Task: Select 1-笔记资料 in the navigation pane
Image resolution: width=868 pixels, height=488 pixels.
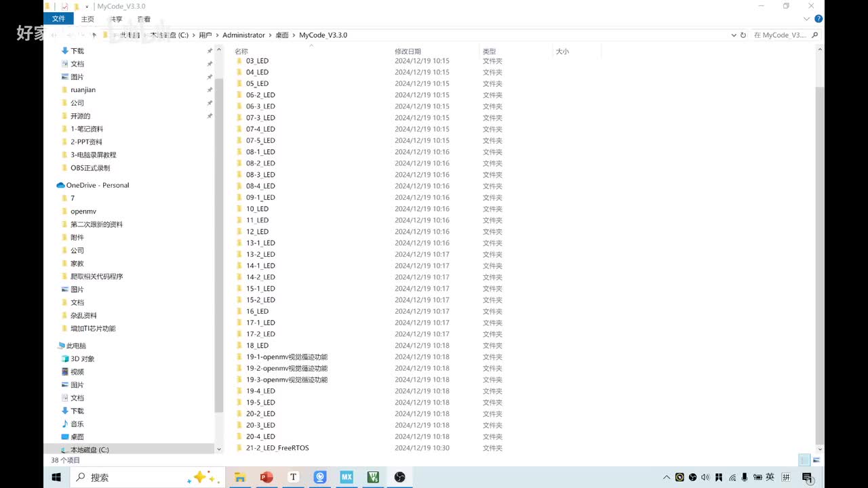Action: click(x=87, y=129)
